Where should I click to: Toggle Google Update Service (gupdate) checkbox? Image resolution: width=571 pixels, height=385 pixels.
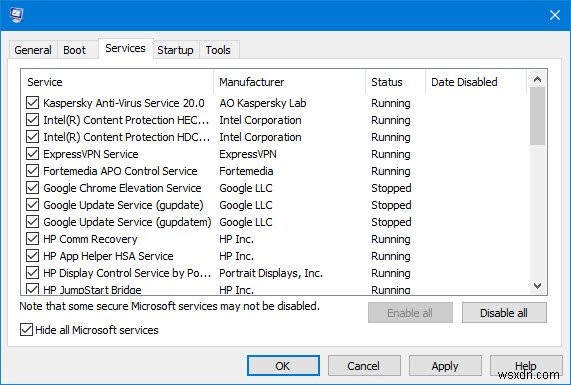click(32, 205)
